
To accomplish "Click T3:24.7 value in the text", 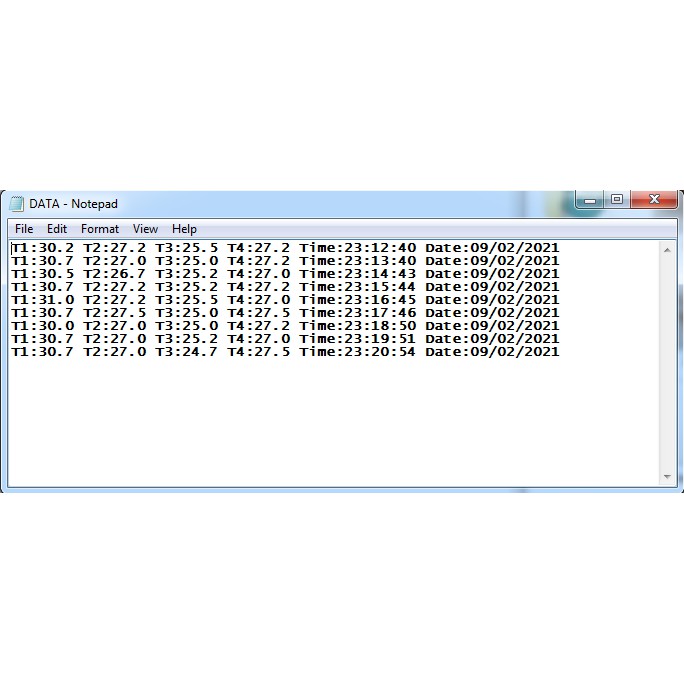I will click(187, 352).
